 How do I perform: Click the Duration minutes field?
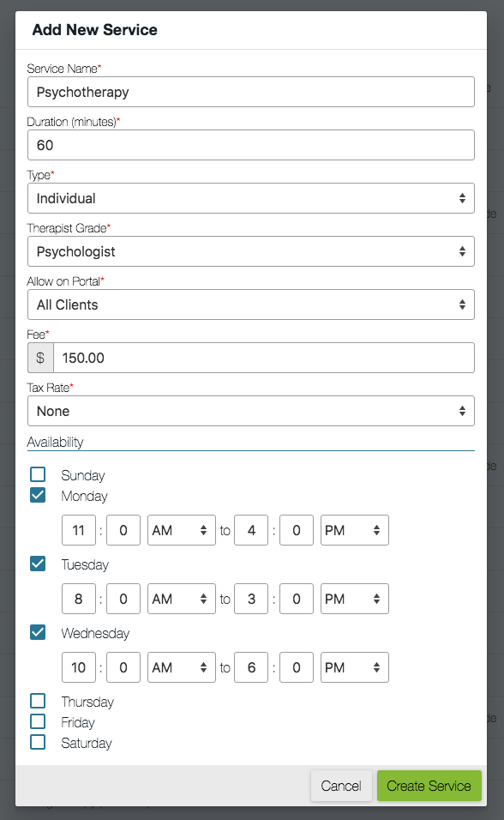(x=251, y=145)
